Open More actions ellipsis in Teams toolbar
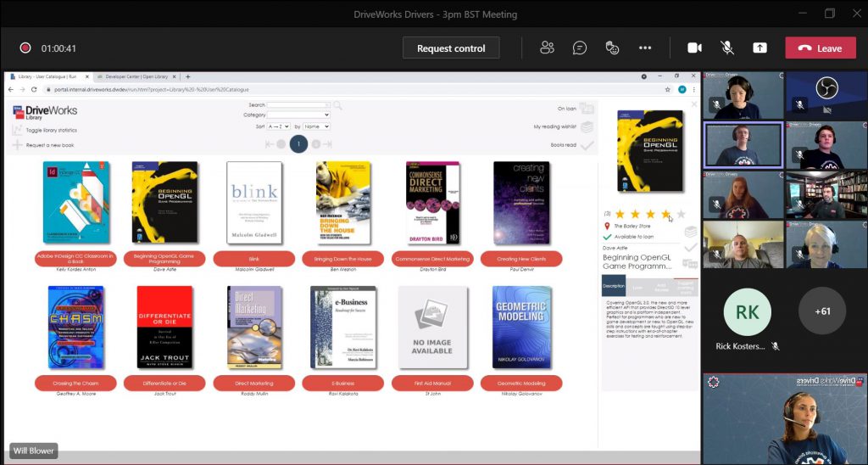This screenshot has height=465, width=868. click(645, 48)
